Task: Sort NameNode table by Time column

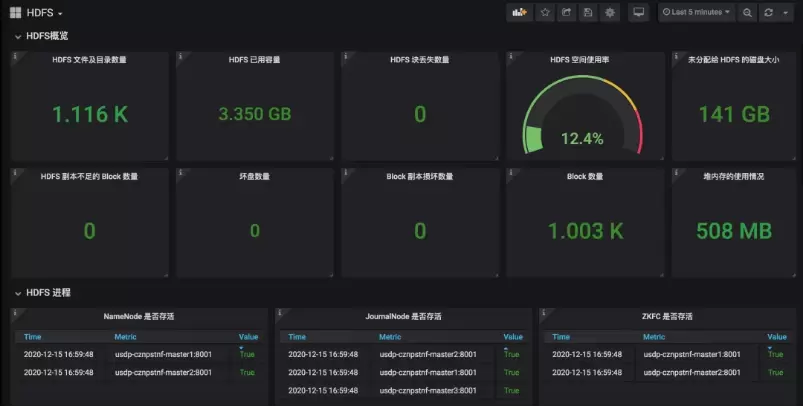Action: (33, 337)
